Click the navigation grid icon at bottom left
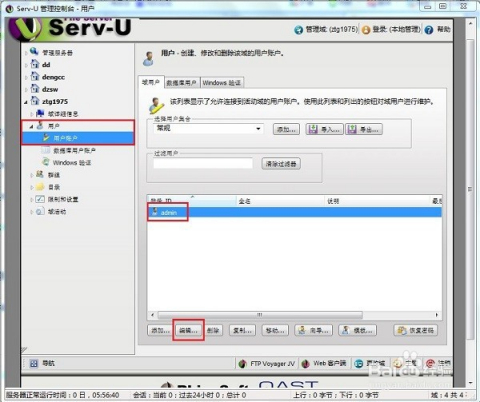Screen dimensions: 480x402 (34, 364)
